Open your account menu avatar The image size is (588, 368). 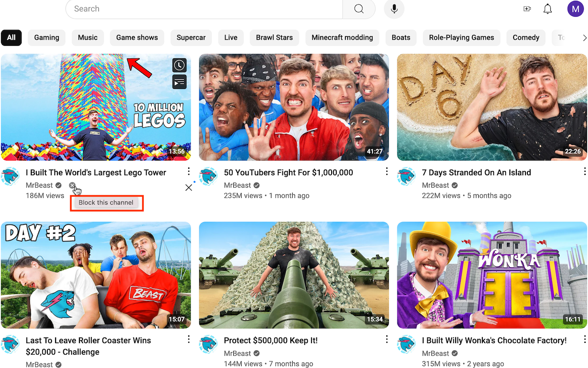point(575,8)
